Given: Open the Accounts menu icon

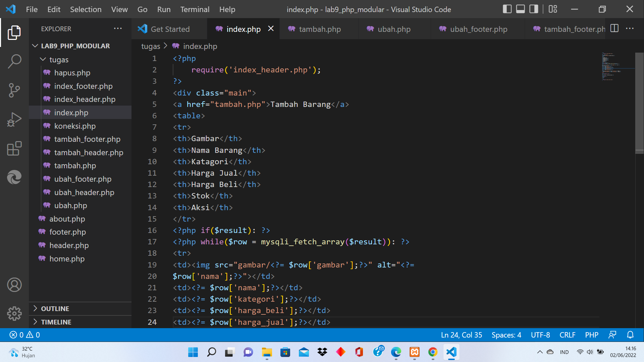Looking at the screenshot, I should 14,285.
